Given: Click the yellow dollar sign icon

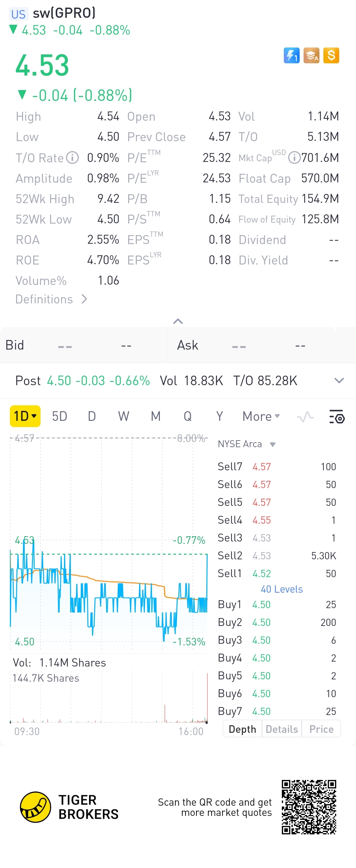Looking at the screenshot, I should coord(331,56).
